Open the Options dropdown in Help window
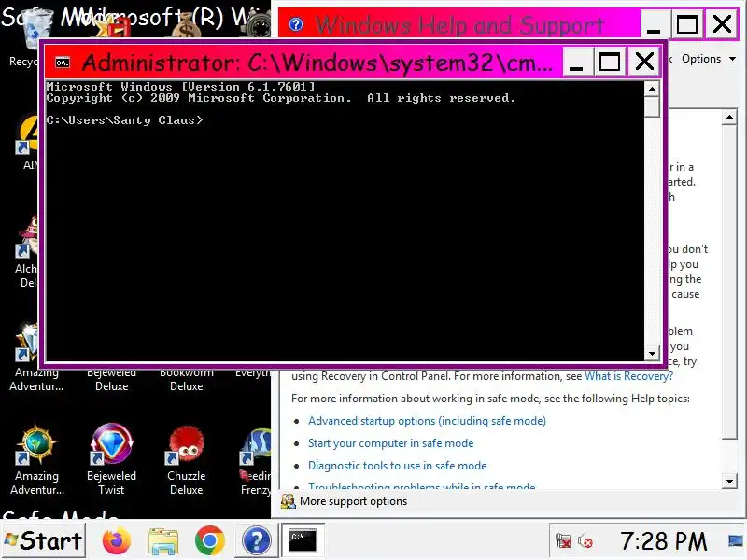 coord(709,59)
